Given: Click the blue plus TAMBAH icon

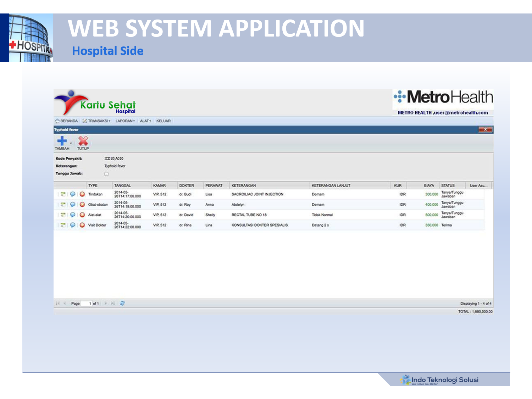Looking at the screenshot, I should (62, 141).
